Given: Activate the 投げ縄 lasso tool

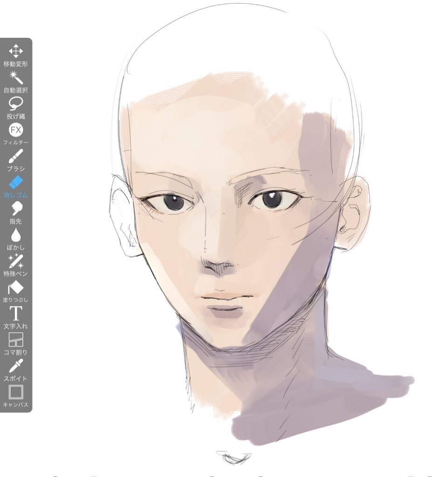Looking at the screenshot, I should coord(16,108).
